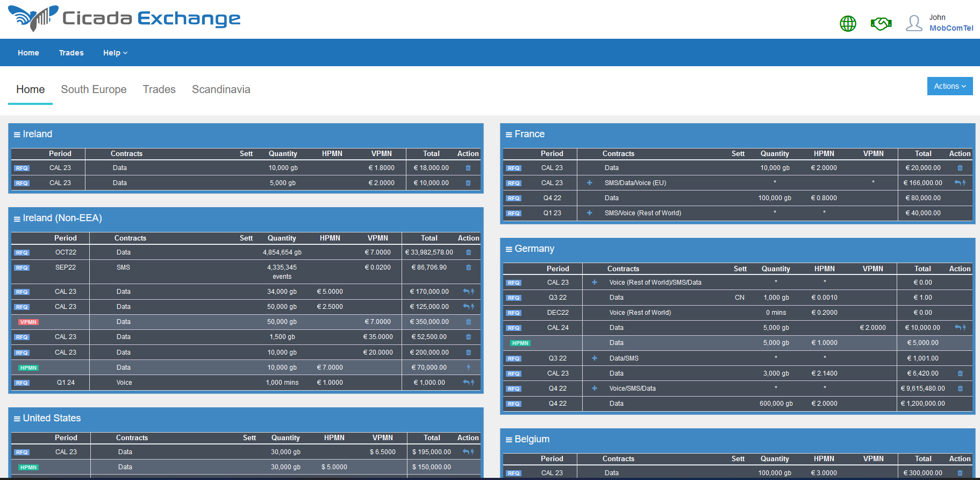Screen dimensions: 980x480
Task: Open the Actions dropdown button
Action: [x=949, y=86]
